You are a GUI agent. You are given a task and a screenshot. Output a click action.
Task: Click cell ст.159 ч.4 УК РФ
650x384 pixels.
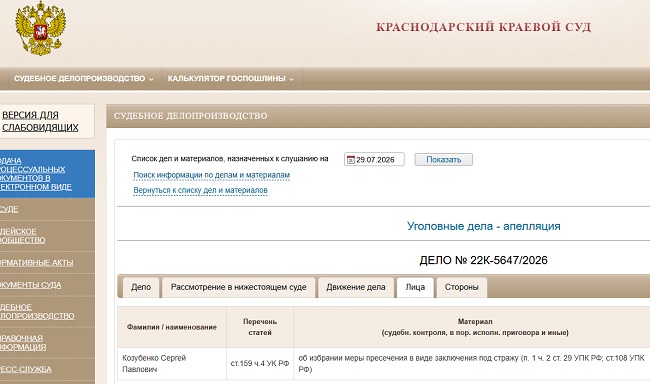pyautogui.click(x=260, y=363)
